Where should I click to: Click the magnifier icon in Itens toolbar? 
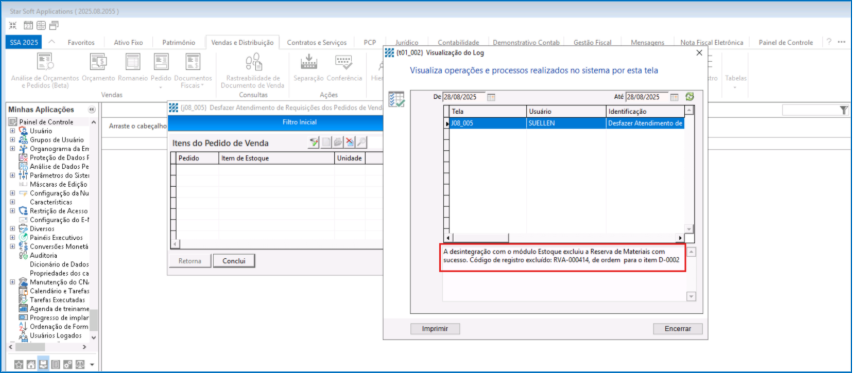(x=361, y=142)
